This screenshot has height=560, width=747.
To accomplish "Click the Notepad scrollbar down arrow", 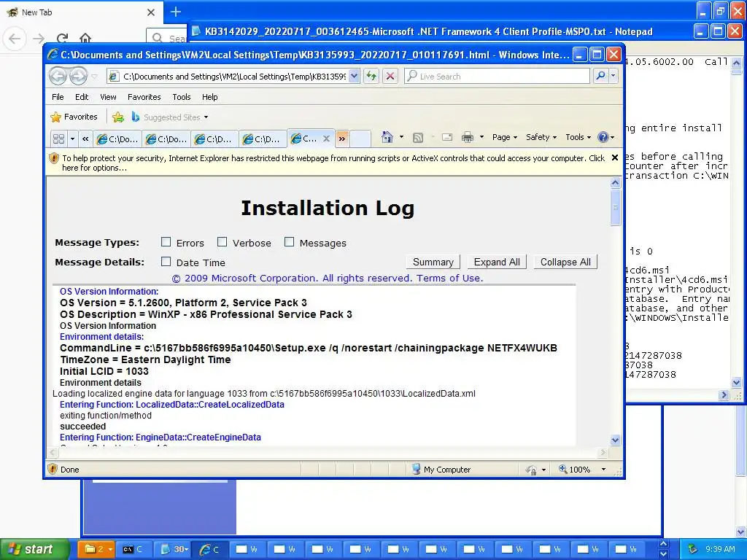I will tap(736, 382).
